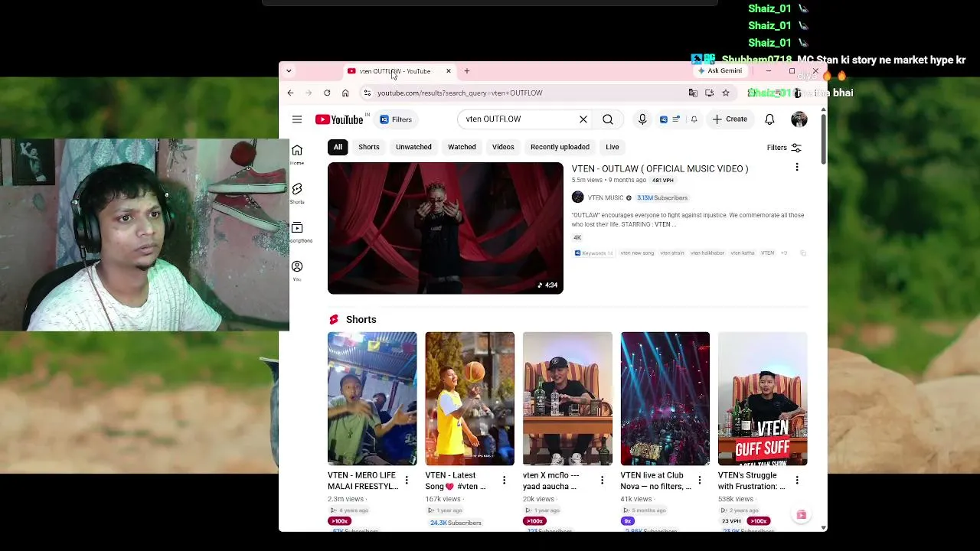Open more options for VTEN - OUTLAW video

point(797,167)
